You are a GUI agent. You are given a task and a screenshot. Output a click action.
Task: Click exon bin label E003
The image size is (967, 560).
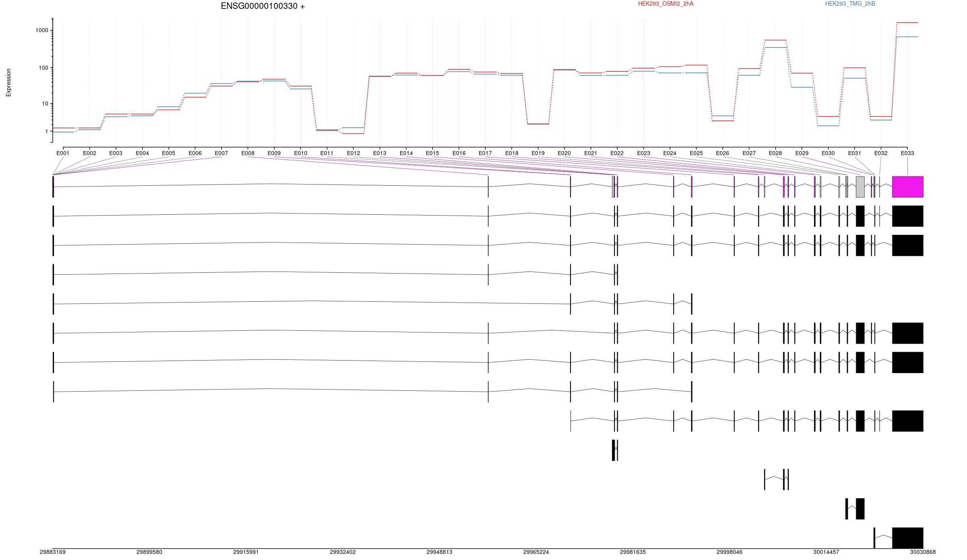coord(116,153)
